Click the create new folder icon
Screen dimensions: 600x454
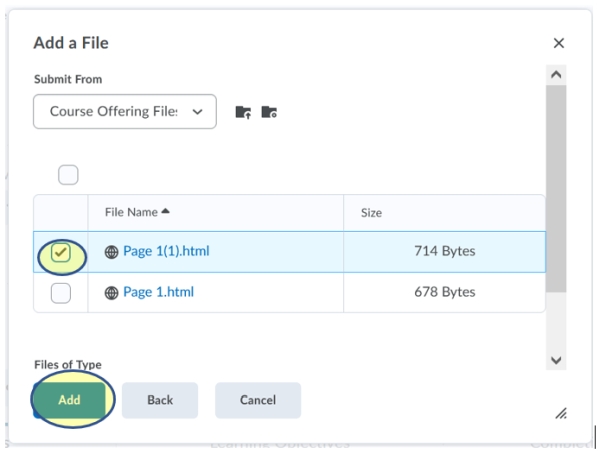(268, 112)
